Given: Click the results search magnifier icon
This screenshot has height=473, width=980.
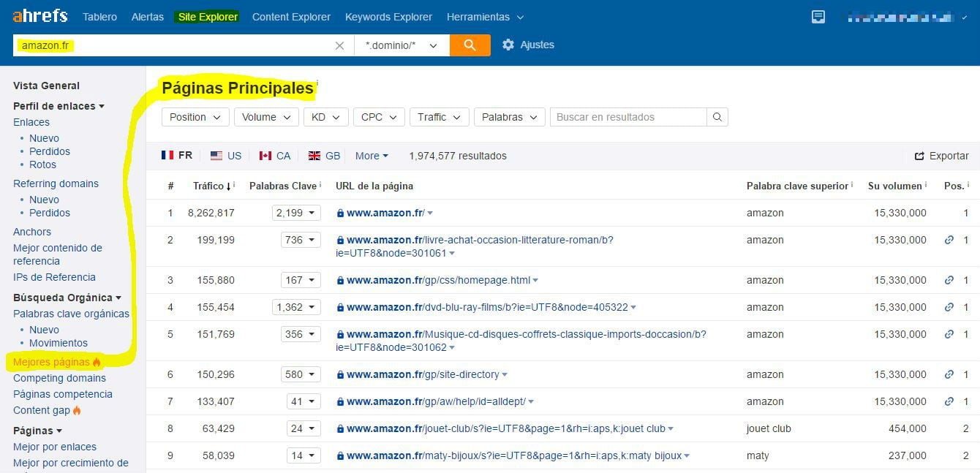Looking at the screenshot, I should 717,117.
